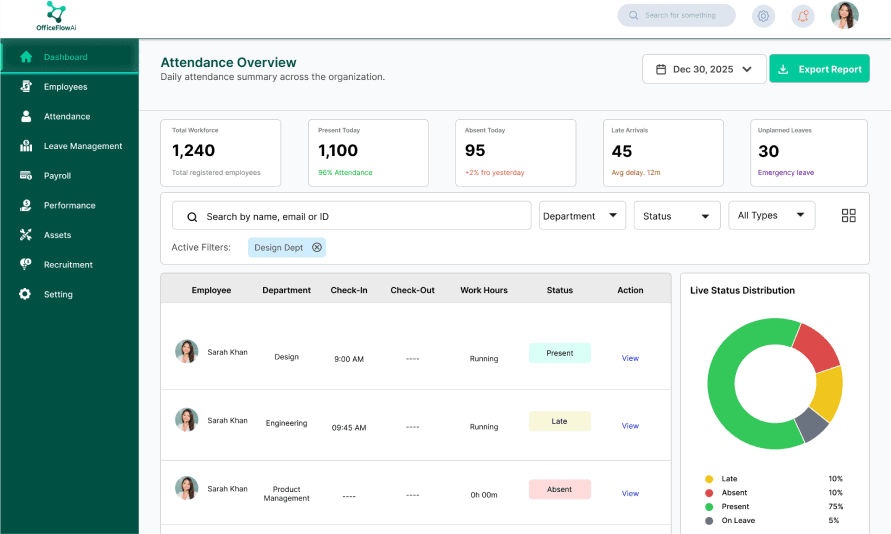Open notifications bell icon
The width and height of the screenshot is (891, 534).
coord(802,16)
